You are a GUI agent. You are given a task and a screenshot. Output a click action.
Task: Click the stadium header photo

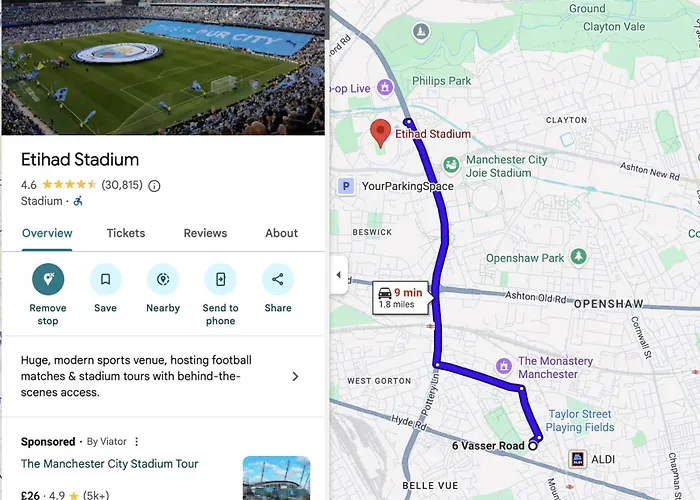(x=163, y=67)
